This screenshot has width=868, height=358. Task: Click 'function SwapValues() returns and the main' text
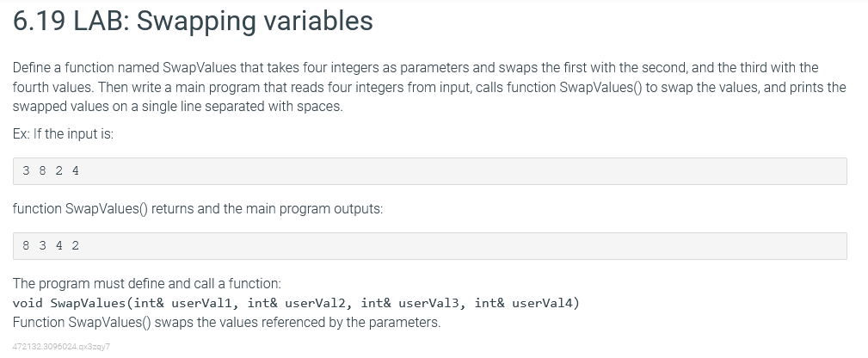[x=198, y=209]
